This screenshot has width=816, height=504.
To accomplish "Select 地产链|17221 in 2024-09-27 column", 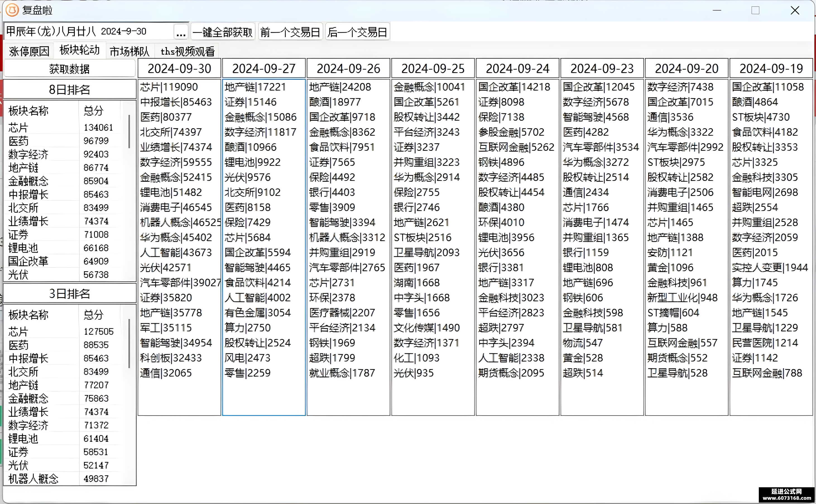I will click(x=255, y=87).
